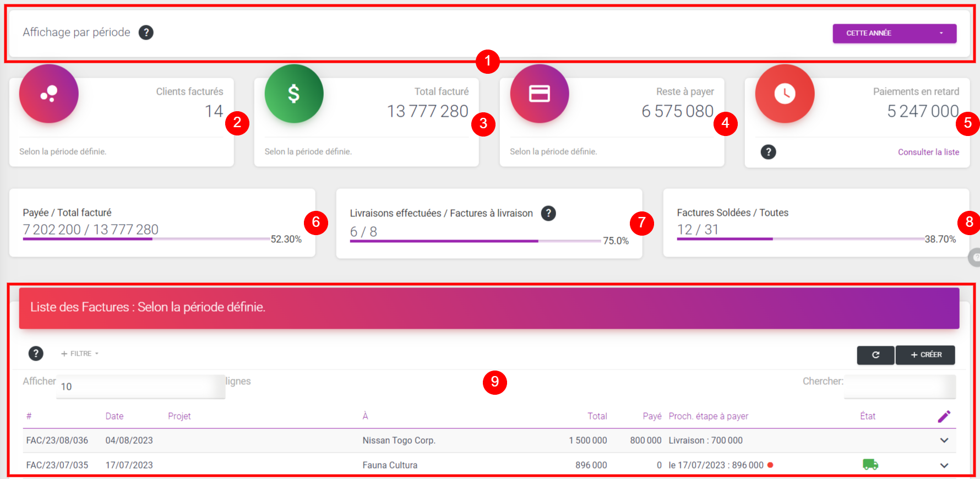Sort table by # column
This screenshot has height=479, width=980.
[x=29, y=416]
